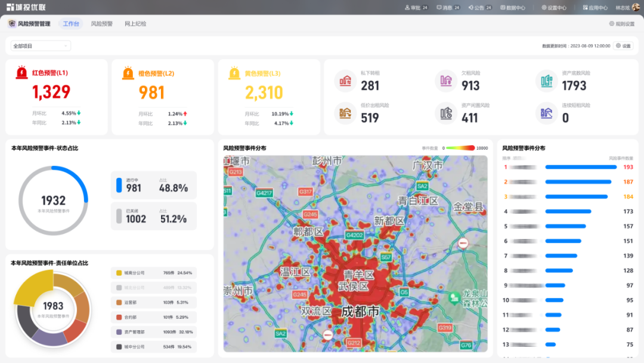This screenshot has width=644, height=363.
Task: Open 规则设置 rule settings
Action: [621, 24]
